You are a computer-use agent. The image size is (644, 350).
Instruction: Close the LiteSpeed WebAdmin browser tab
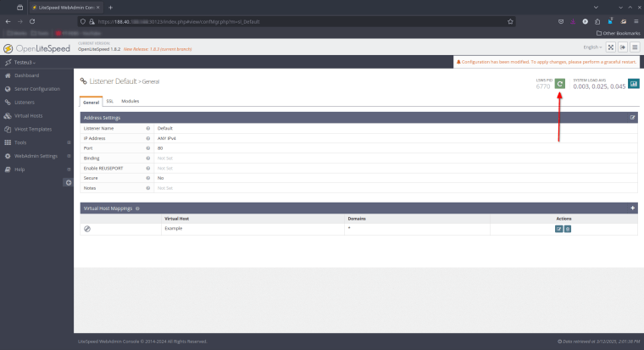[x=97, y=8]
